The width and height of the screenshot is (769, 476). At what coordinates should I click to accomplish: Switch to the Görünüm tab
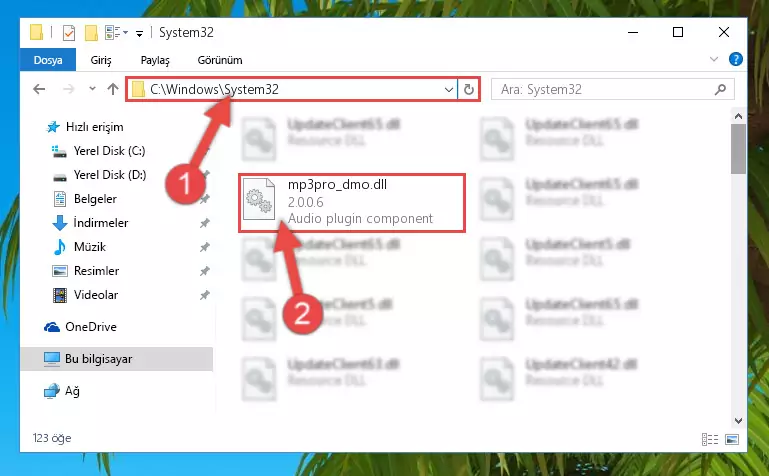pyautogui.click(x=220, y=60)
